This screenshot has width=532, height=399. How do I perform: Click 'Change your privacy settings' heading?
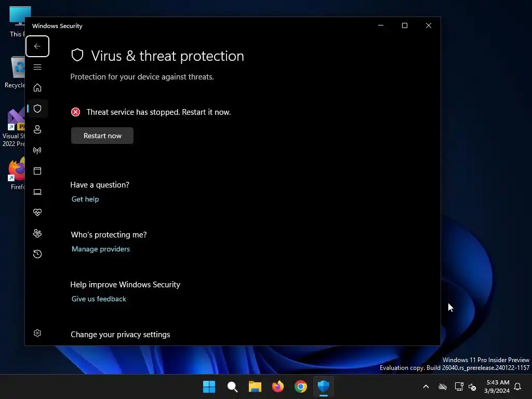click(121, 335)
